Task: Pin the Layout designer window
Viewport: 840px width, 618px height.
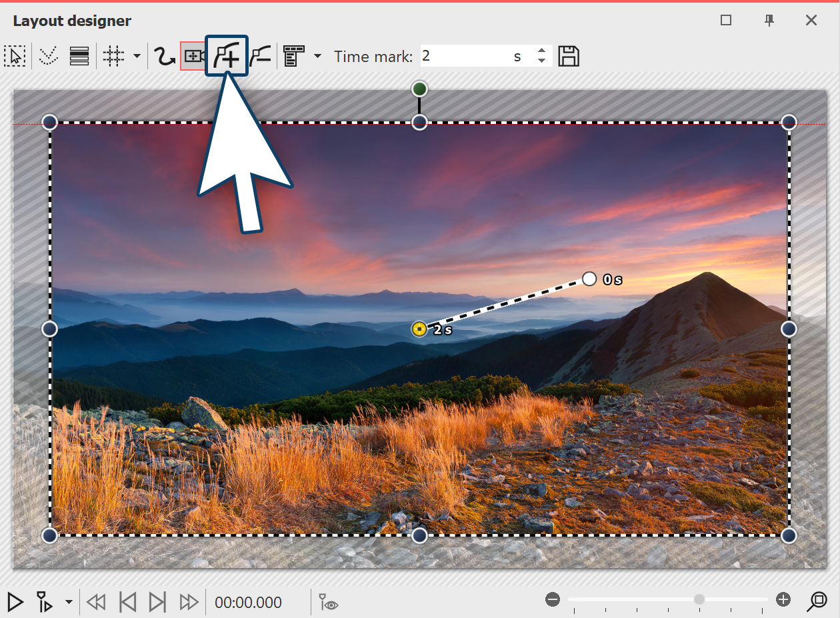Action: pos(769,21)
